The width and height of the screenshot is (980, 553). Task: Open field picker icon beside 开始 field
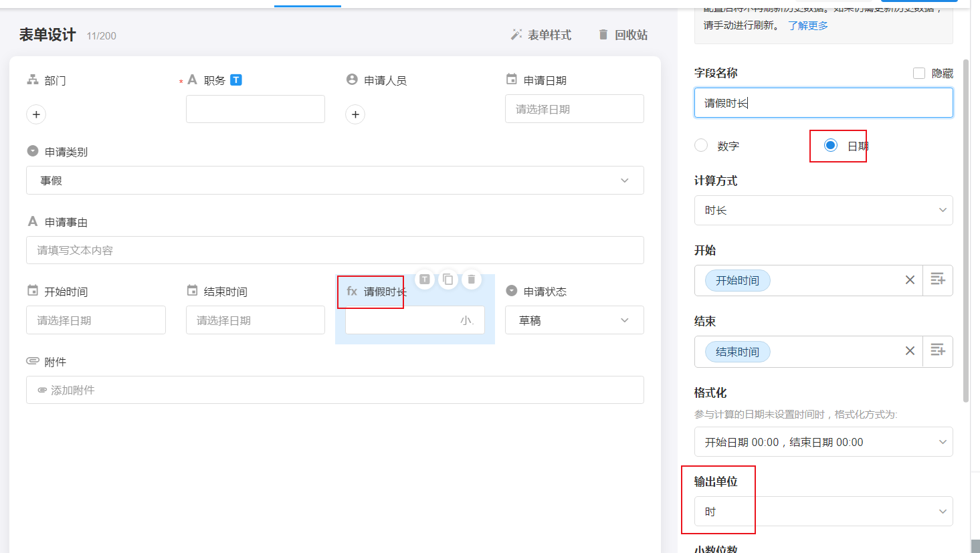click(x=938, y=280)
